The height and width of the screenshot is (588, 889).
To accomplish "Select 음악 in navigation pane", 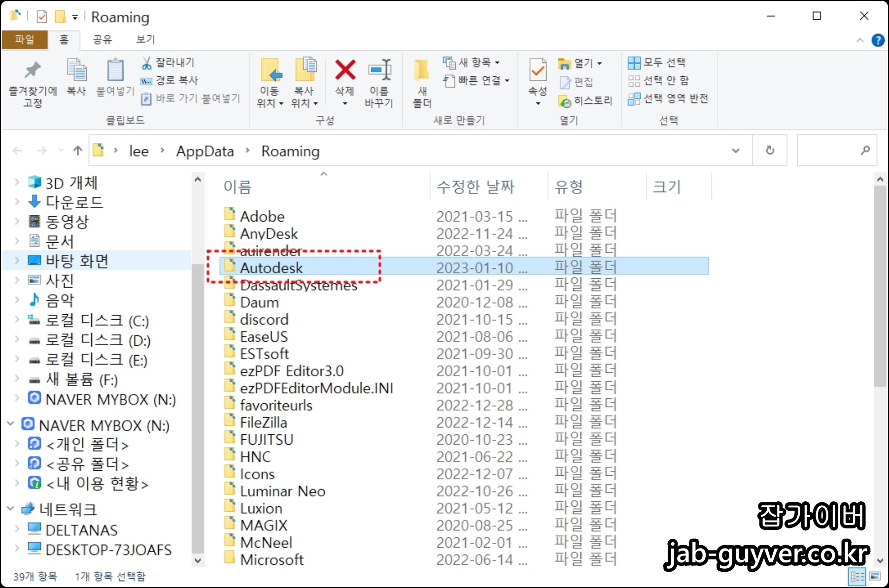I will 60,300.
